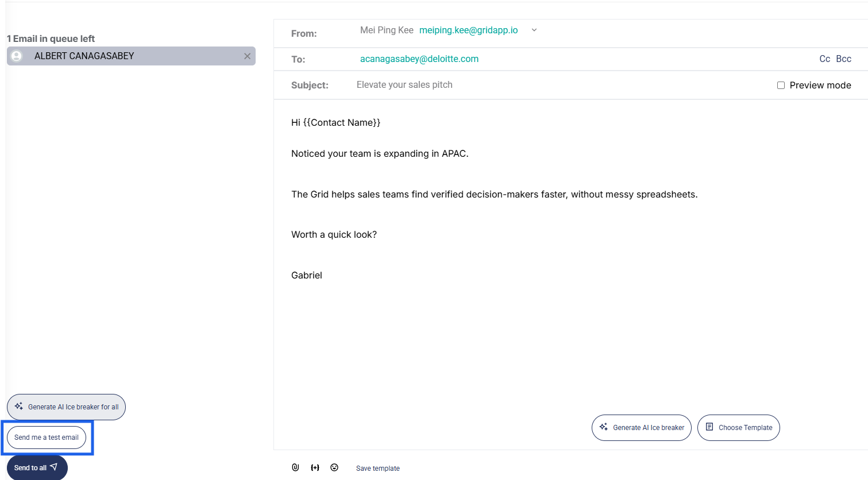Click the Save template link
Viewport: 868px width, 480px height.
[x=378, y=469]
